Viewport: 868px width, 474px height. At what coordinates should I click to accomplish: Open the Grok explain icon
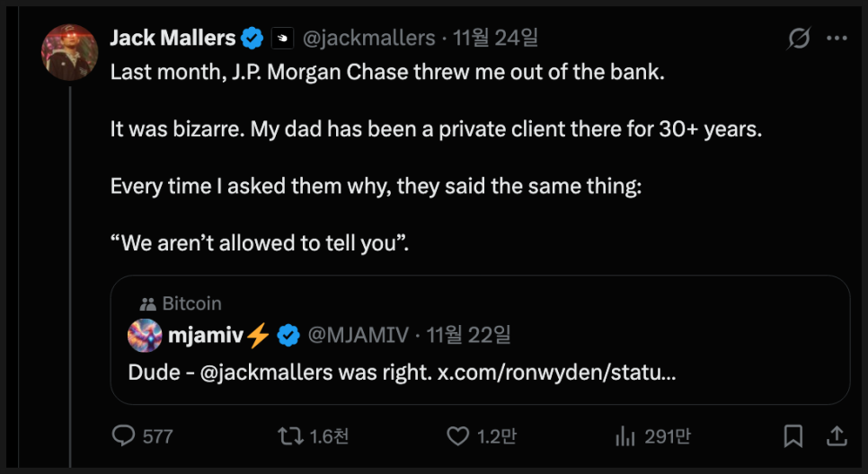click(798, 39)
